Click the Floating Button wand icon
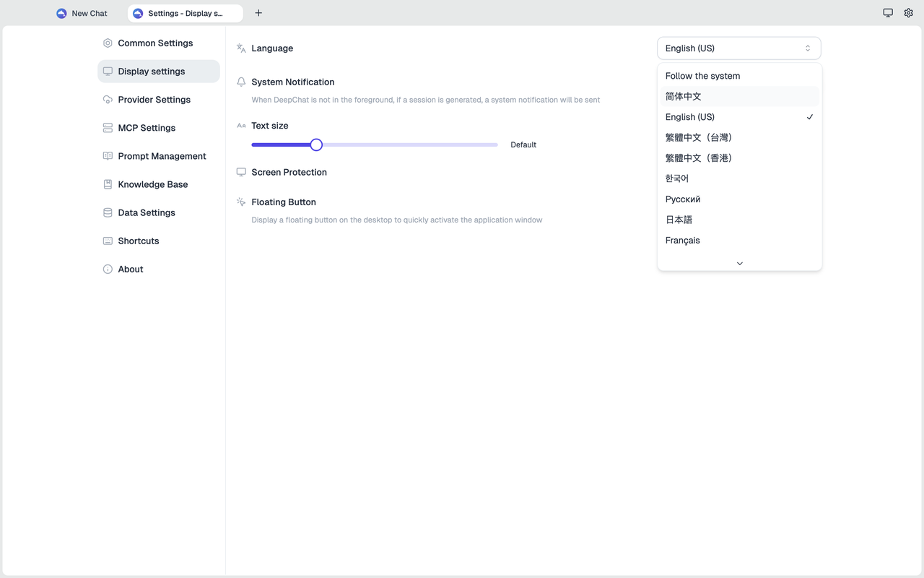This screenshot has width=924, height=578. tap(241, 202)
